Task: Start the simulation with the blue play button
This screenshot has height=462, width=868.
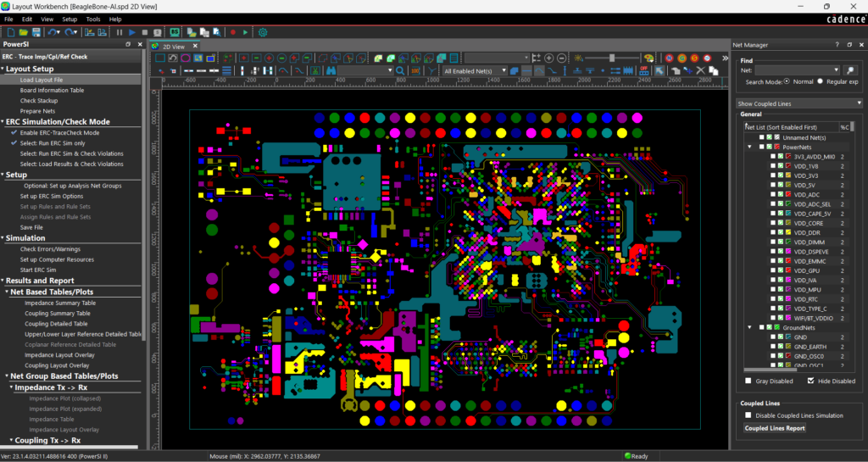Action: point(131,33)
